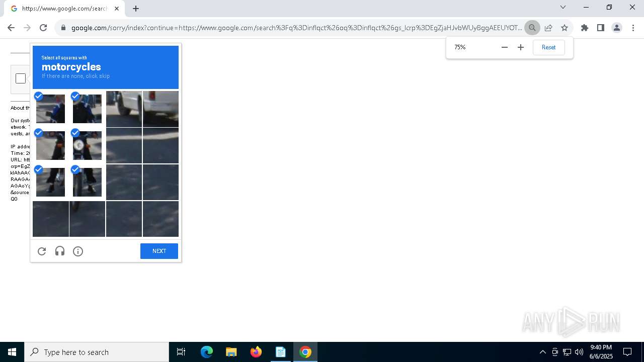Get an audio challenge via headphones icon

(60, 251)
